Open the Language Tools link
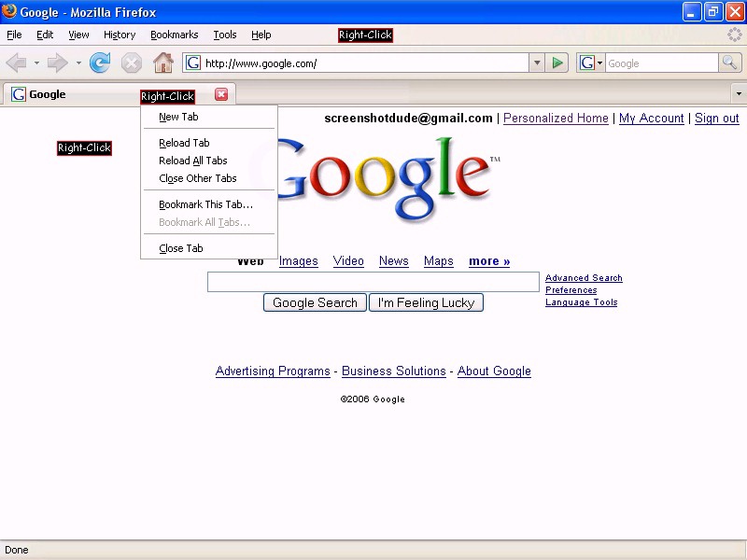The width and height of the screenshot is (747, 560). coord(581,301)
